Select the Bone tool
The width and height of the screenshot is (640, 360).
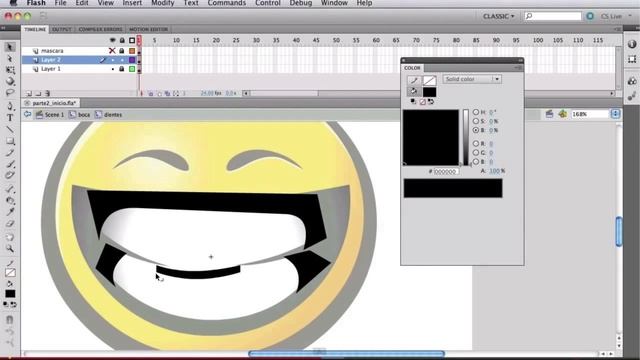coord(10,189)
